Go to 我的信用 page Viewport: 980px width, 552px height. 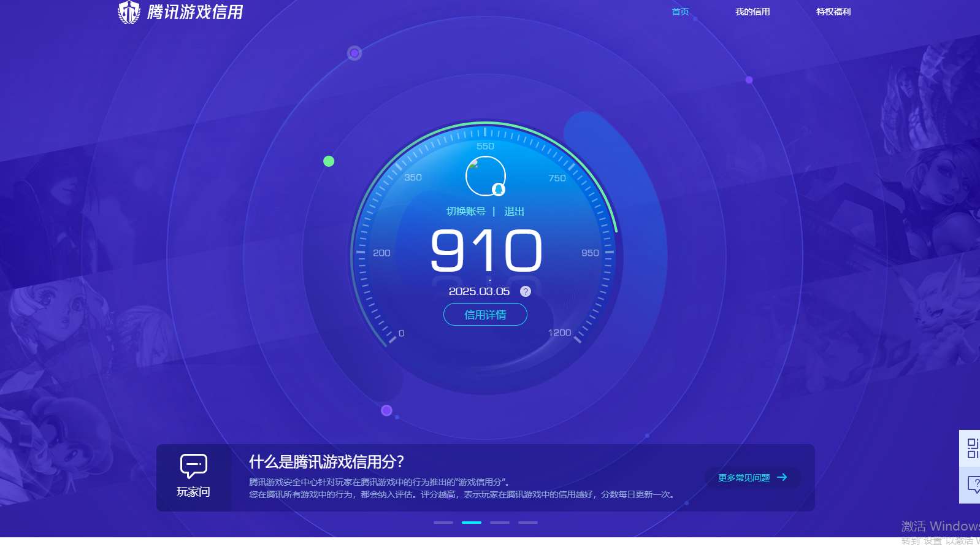coord(752,12)
